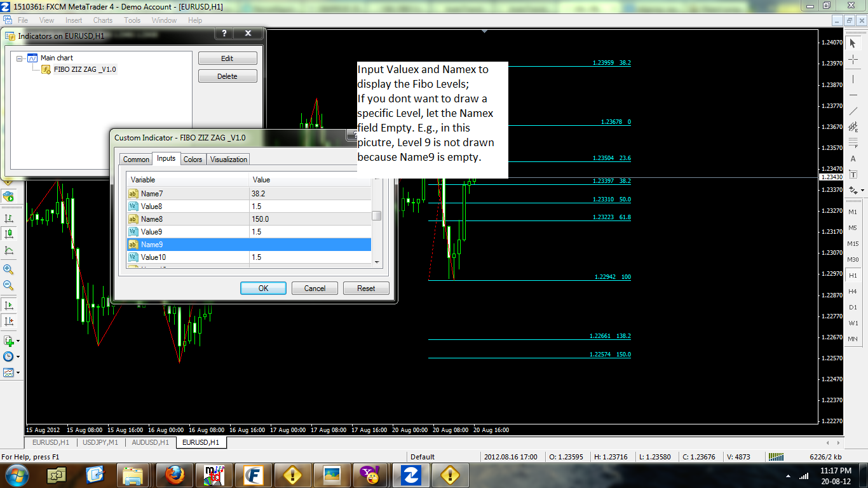Choose the Equidistant Channel tool

point(853,127)
